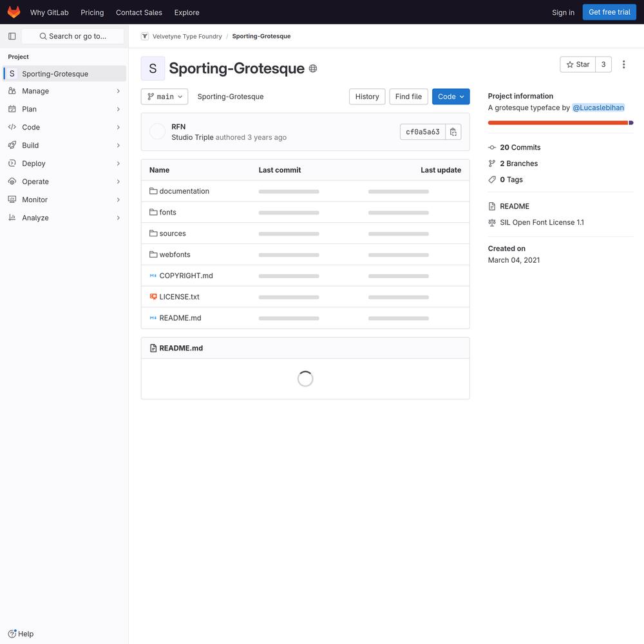This screenshot has width=644, height=644.
Task: Expand the Plan section chevron
Action: pyautogui.click(x=118, y=109)
